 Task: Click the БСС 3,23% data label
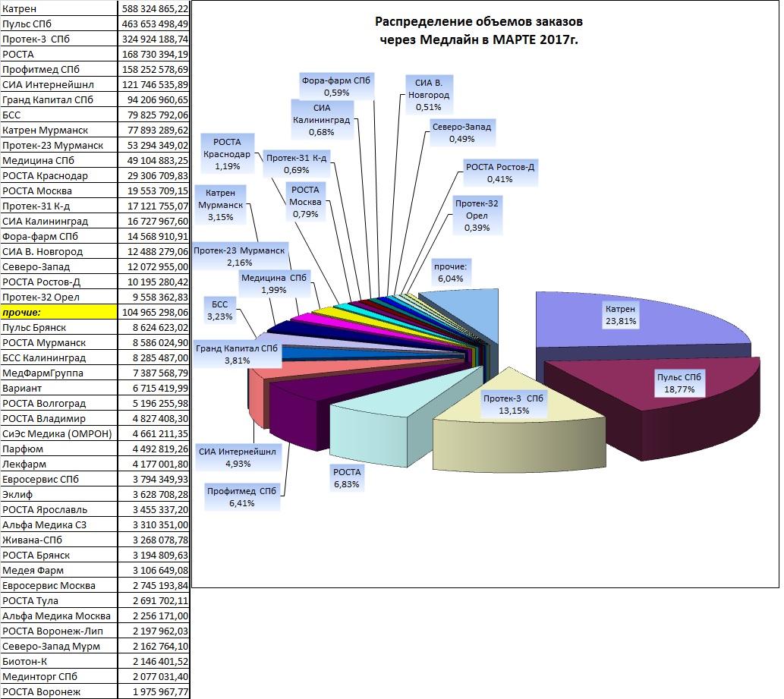(219, 310)
